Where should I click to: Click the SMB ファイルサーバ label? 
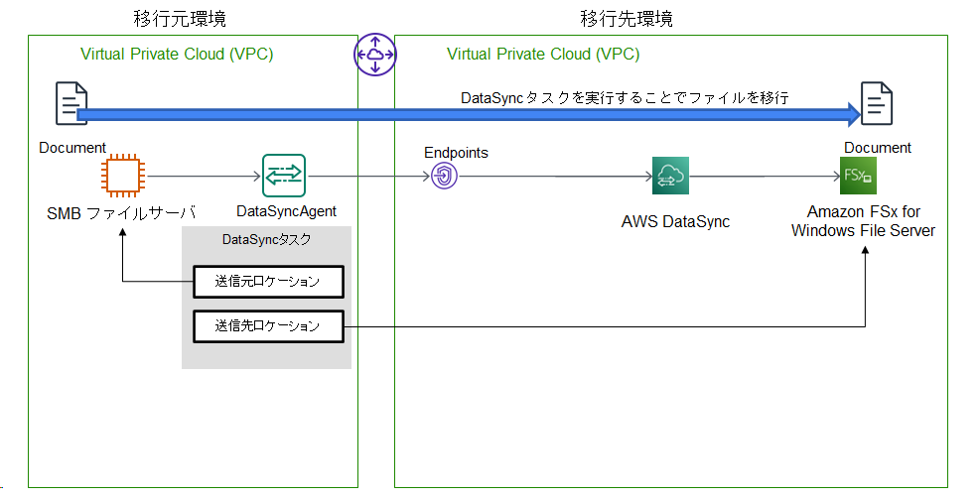(122, 213)
